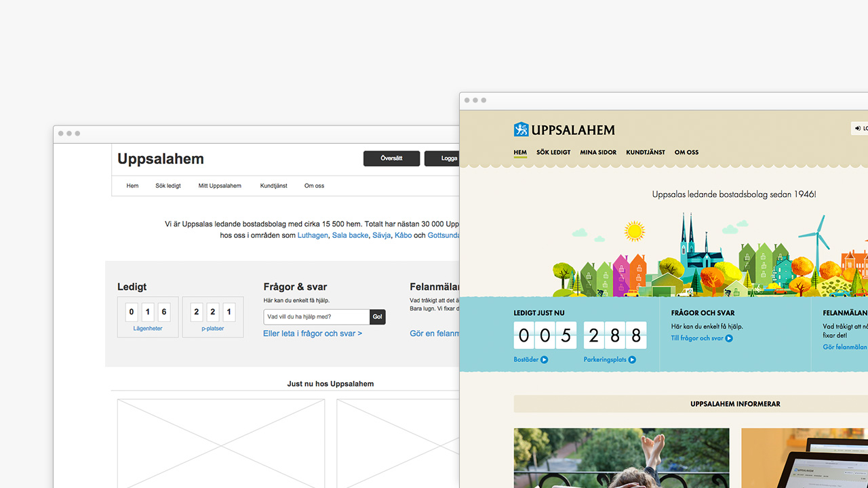Screen dimensions: 868x488
Task: Open SÖK LEDIGT in the colored site navigation
Action: [x=553, y=152]
